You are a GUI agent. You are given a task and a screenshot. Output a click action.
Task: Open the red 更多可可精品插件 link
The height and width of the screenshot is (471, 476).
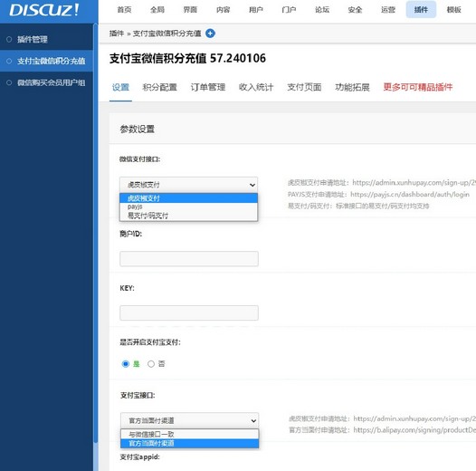pos(418,88)
